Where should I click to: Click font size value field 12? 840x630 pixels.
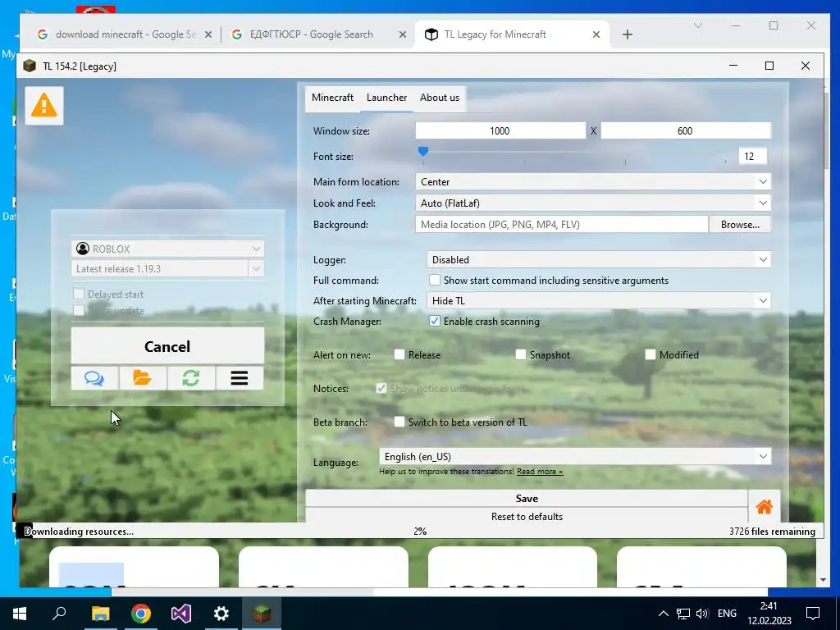[752, 156]
